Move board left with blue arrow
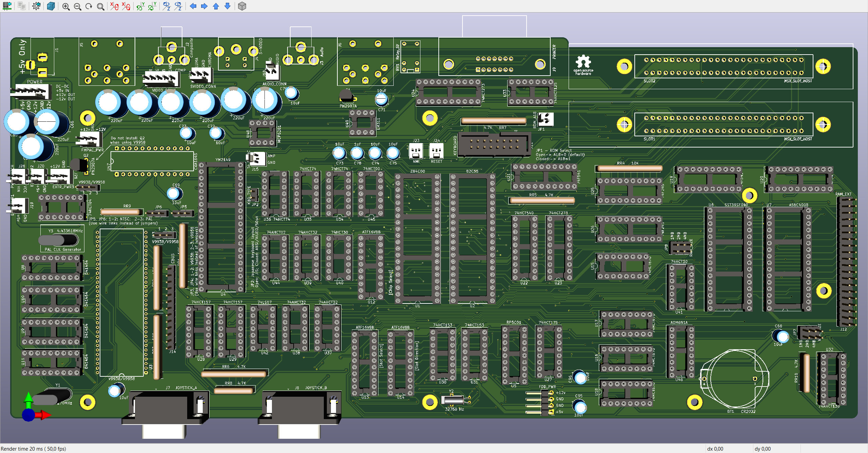The height and width of the screenshot is (453, 868). [193, 6]
